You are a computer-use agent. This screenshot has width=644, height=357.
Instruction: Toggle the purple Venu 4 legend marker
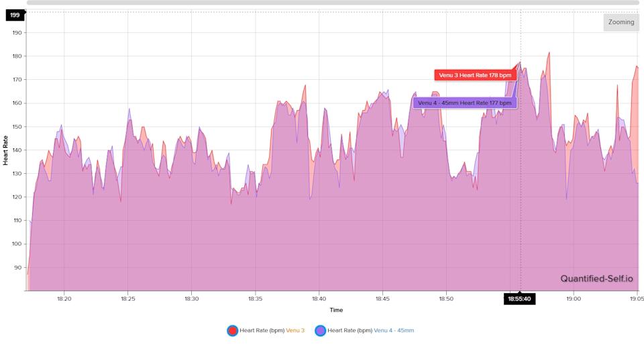tap(321, 330)
